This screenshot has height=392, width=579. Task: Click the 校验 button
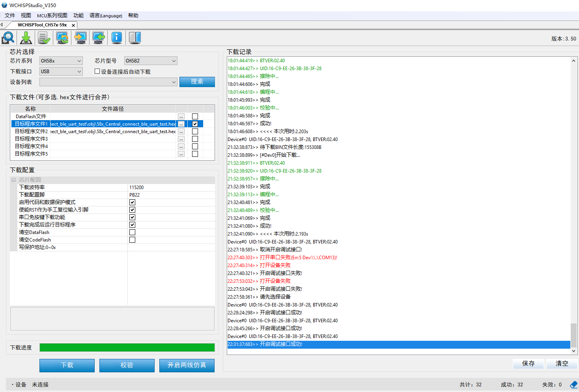pyautogui.click(x=127, y=365)
